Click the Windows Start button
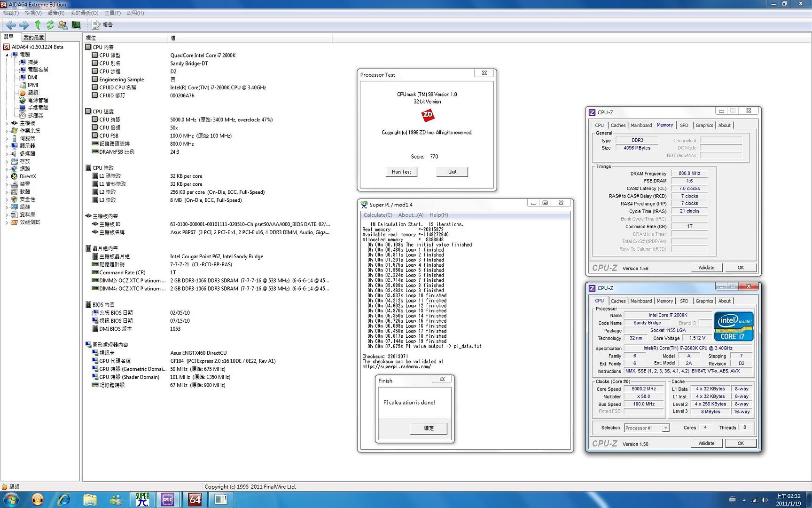The width and height of the screenshot is (812, 508). click(11, 500)
